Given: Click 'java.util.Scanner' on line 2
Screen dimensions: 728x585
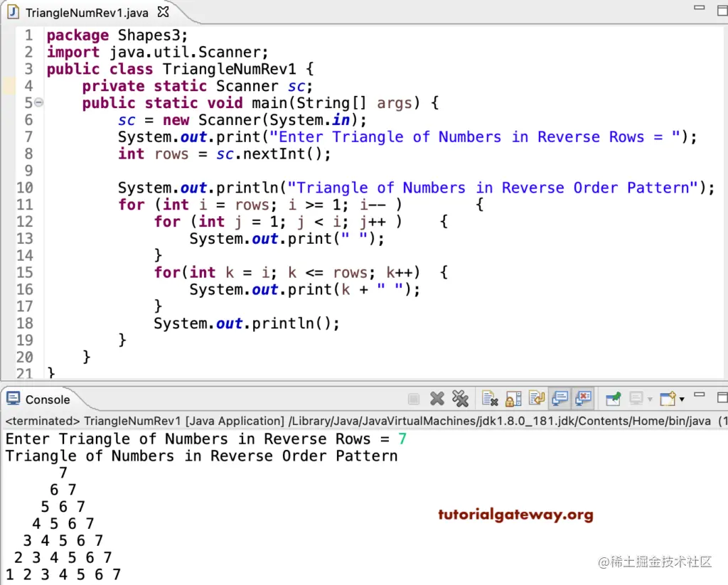Looking at the screenshot, I should 184,52.
